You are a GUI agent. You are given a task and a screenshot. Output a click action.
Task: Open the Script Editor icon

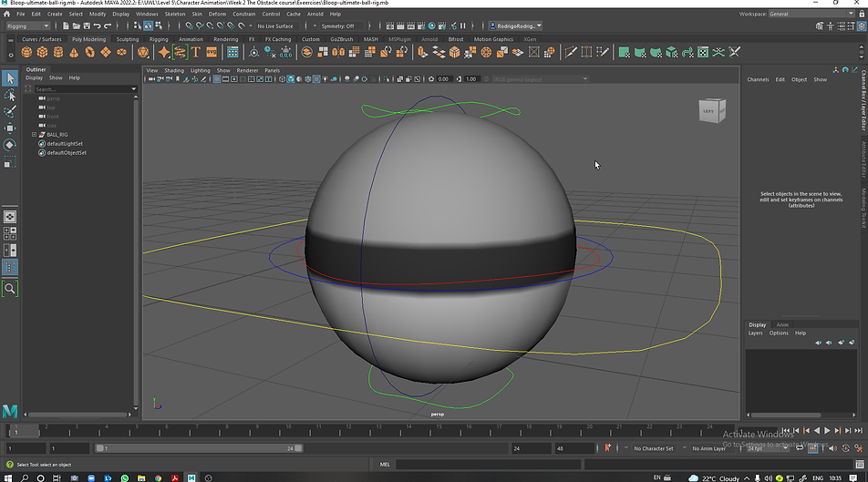tap(860, 465)
